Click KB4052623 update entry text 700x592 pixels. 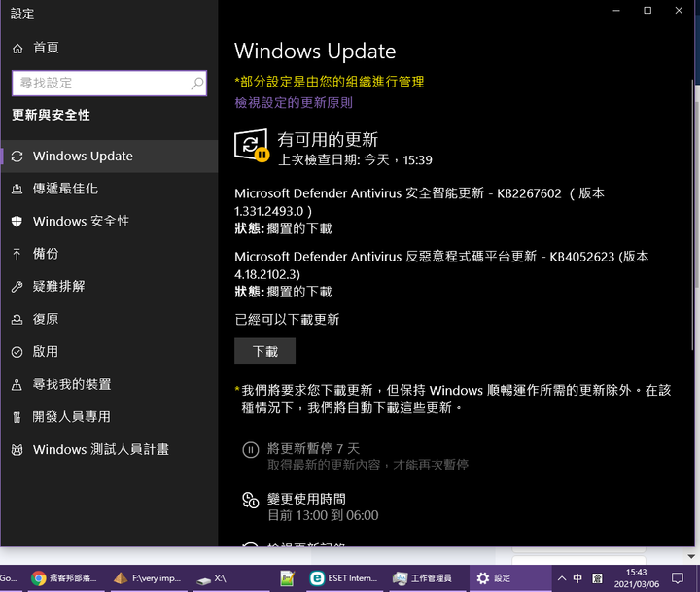(x=441, y=265)
